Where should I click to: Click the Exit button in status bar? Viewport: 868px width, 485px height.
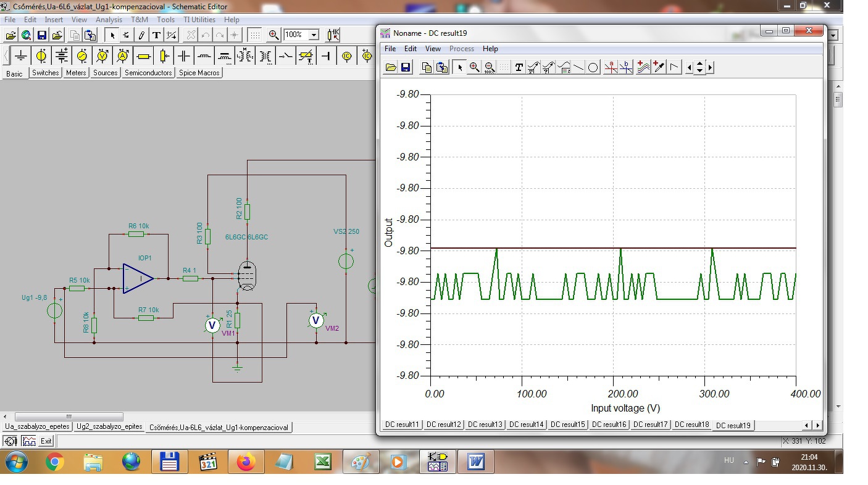click(46, 441)
